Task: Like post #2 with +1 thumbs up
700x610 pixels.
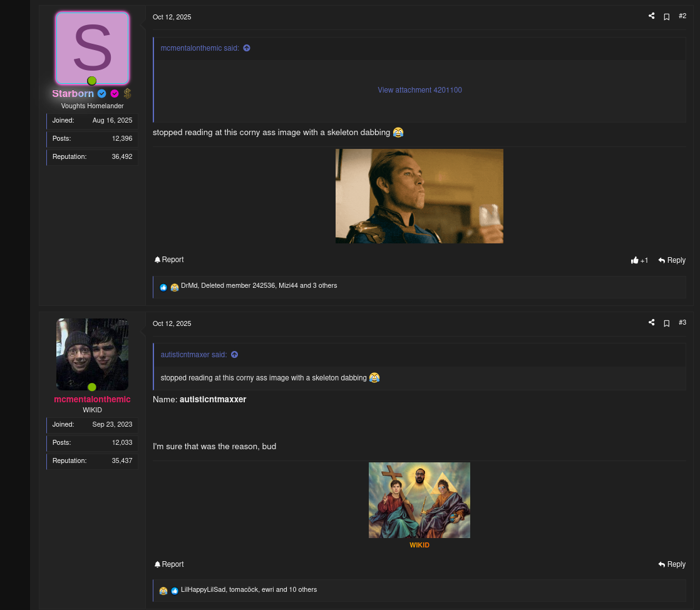Action: pyautogui.click(x=639, y=261)
